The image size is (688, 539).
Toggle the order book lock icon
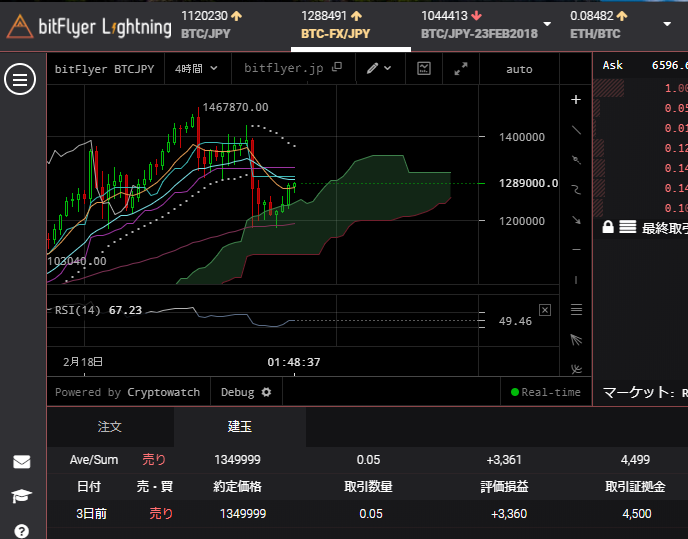click(607, 228)
